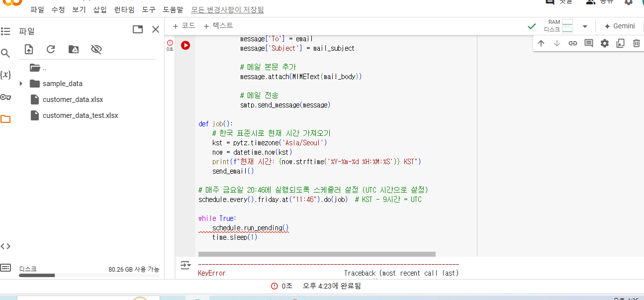Expand the sample_data folder arrow
The image size is (644, 300).
click(21, 84)
